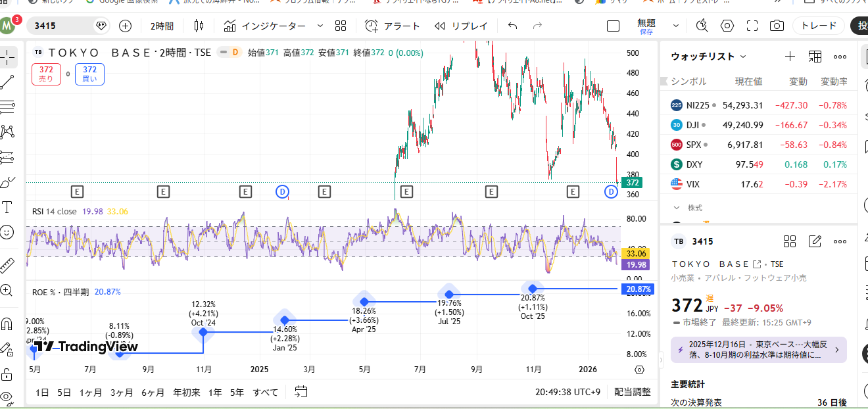Screen dimensions: 868x409
Task: Click the 3415 symbol search field
Action: tap(62, 26)
